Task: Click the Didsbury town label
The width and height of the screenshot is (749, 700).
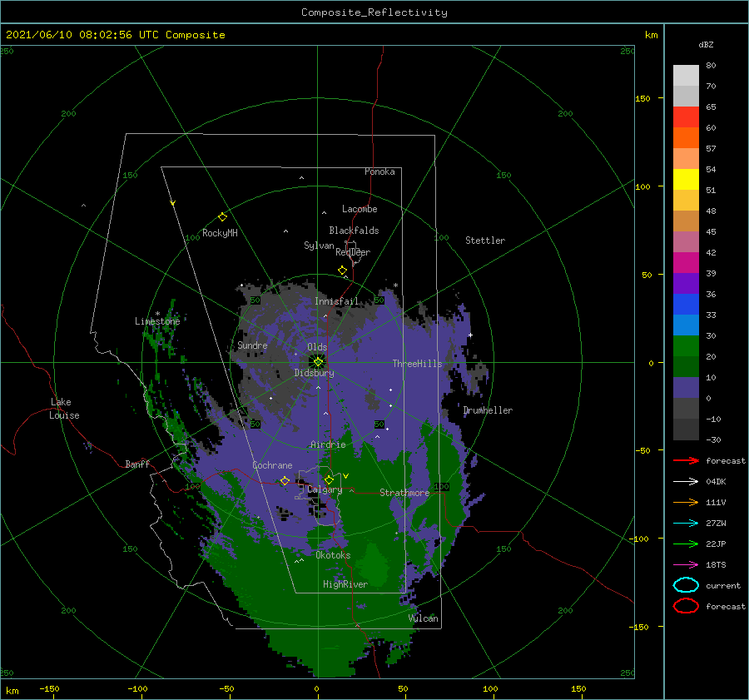Action: pyautogui.click(x=315, y=373)
